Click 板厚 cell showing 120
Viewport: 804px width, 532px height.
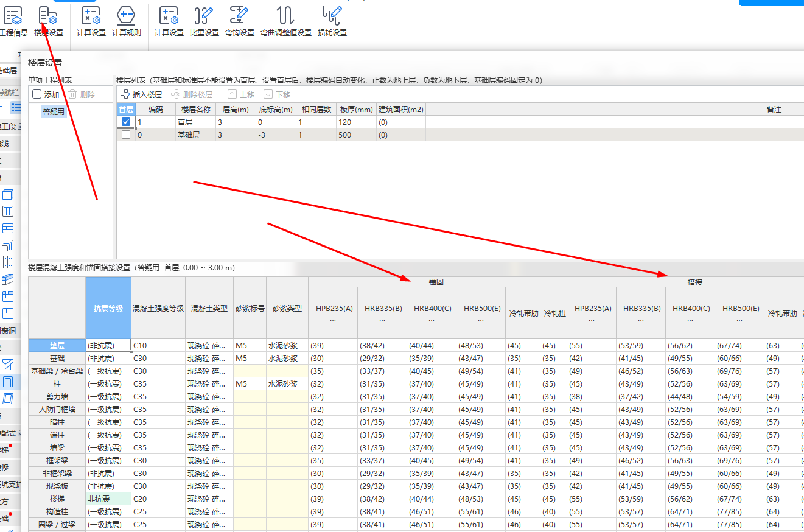point(356,122)
